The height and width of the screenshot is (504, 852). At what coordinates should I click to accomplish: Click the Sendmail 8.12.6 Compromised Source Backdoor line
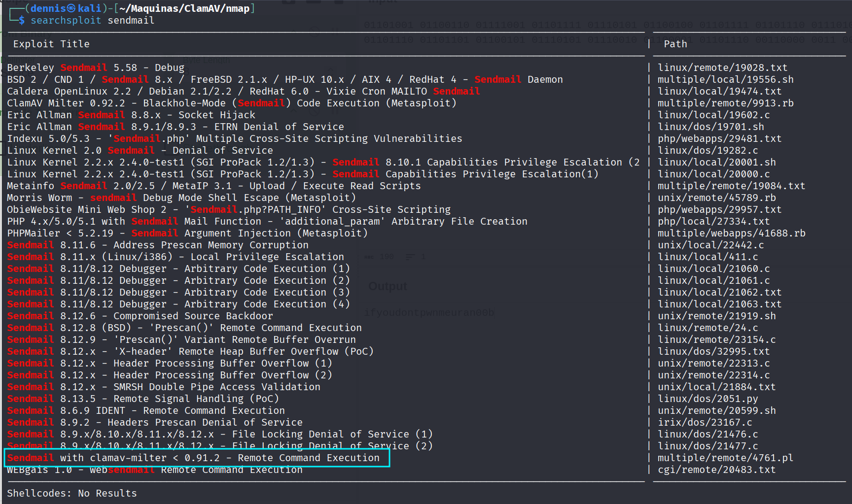[140, 316]
